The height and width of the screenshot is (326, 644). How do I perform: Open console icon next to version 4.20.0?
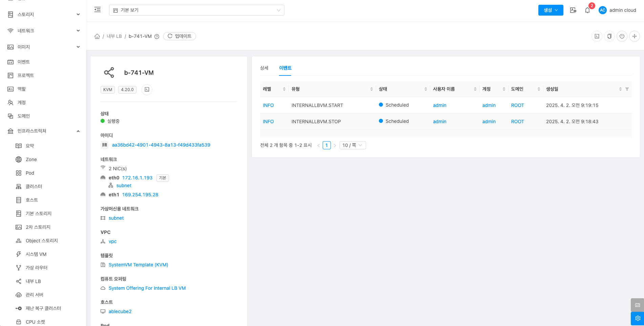(x=147, y=90)
